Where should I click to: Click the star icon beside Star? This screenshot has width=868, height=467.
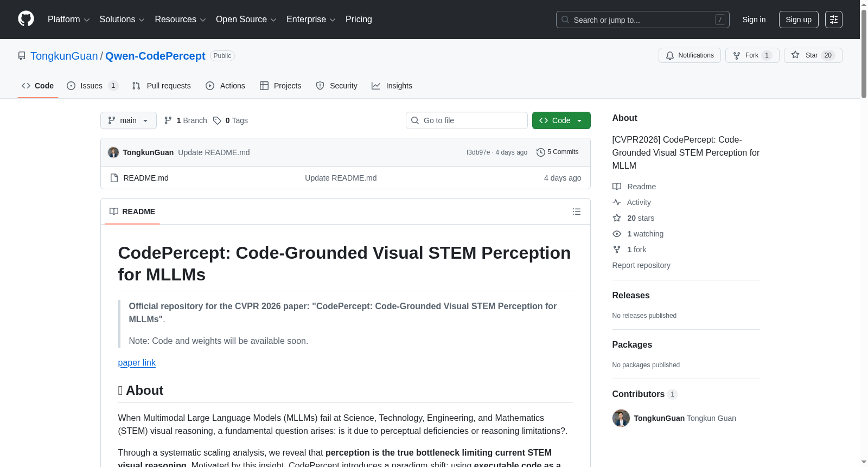point(795,55)
